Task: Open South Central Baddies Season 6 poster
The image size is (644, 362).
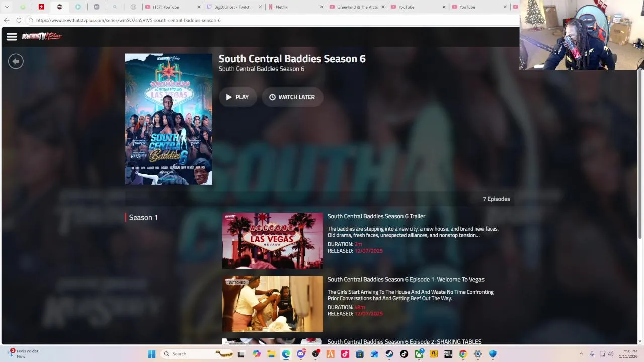Action: pos(169,119)
